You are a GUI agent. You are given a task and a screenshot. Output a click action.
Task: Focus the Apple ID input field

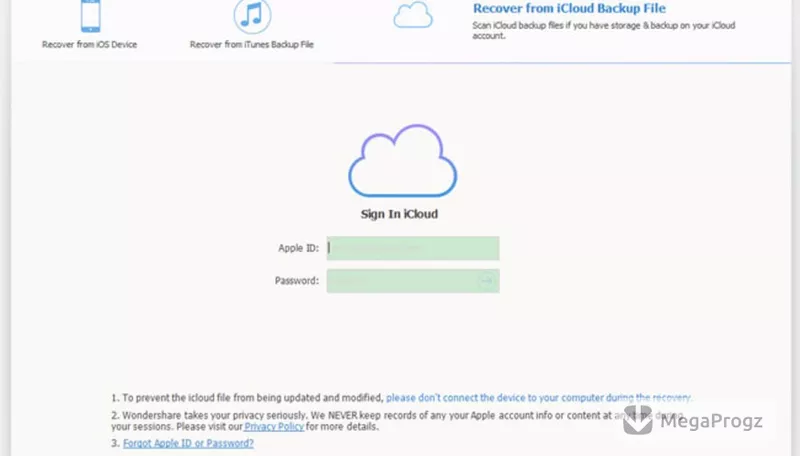coord(413,248)
